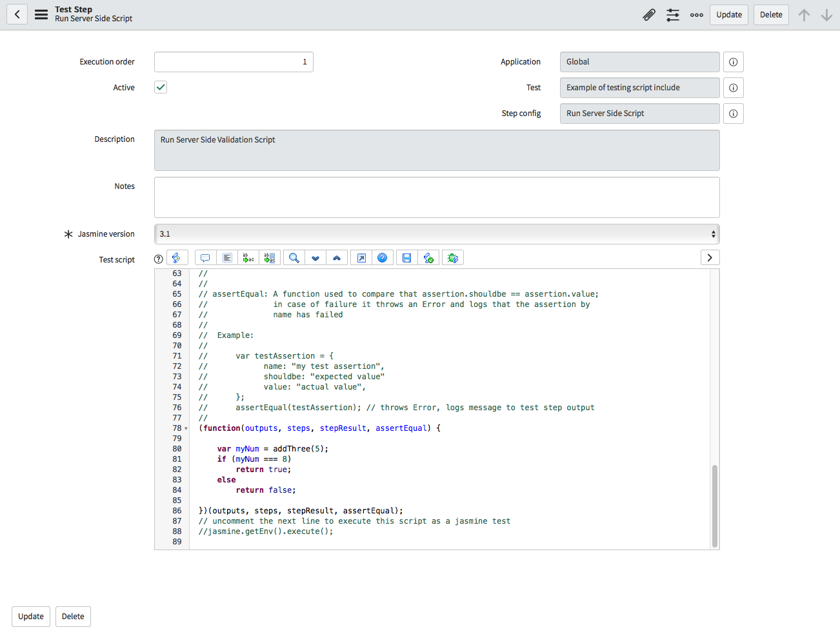Show info for the Test reference field
The width and height of the screenshot is (840, 634).
(734, 88)
